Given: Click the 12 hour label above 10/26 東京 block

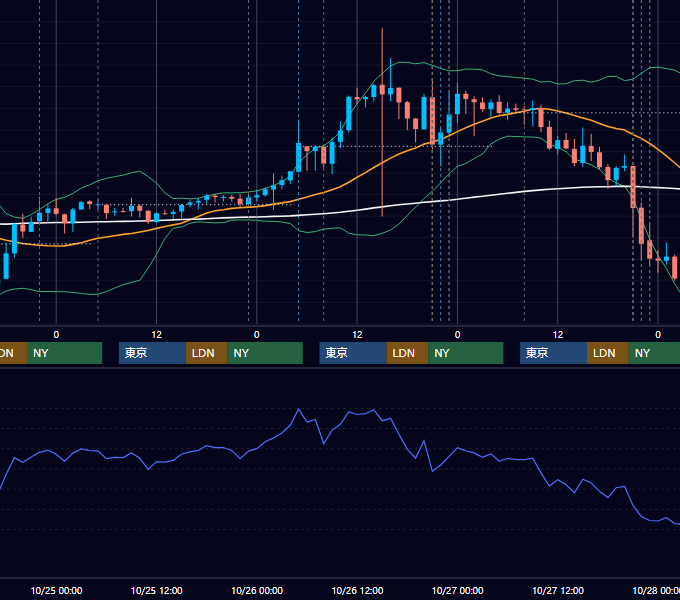Looking at the screenshot, I should click(357, 335).
